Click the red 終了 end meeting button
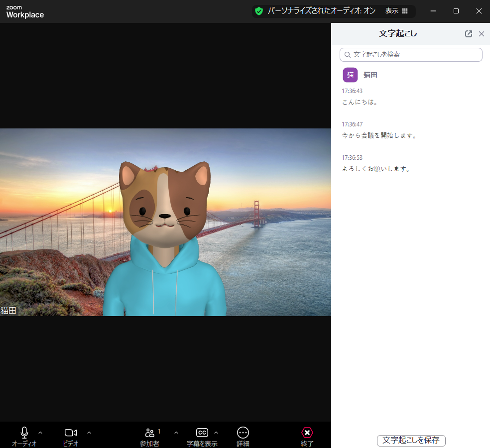490x448 pixels. [307, 437]
